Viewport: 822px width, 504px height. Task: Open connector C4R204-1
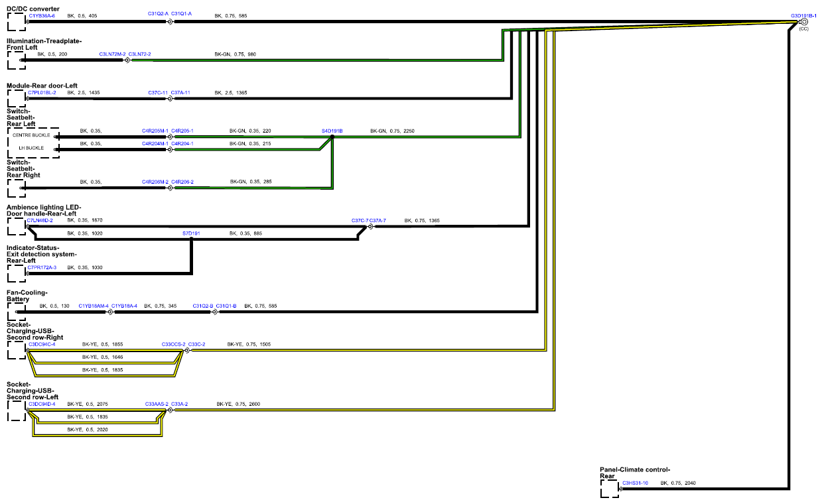coord(182,143)
